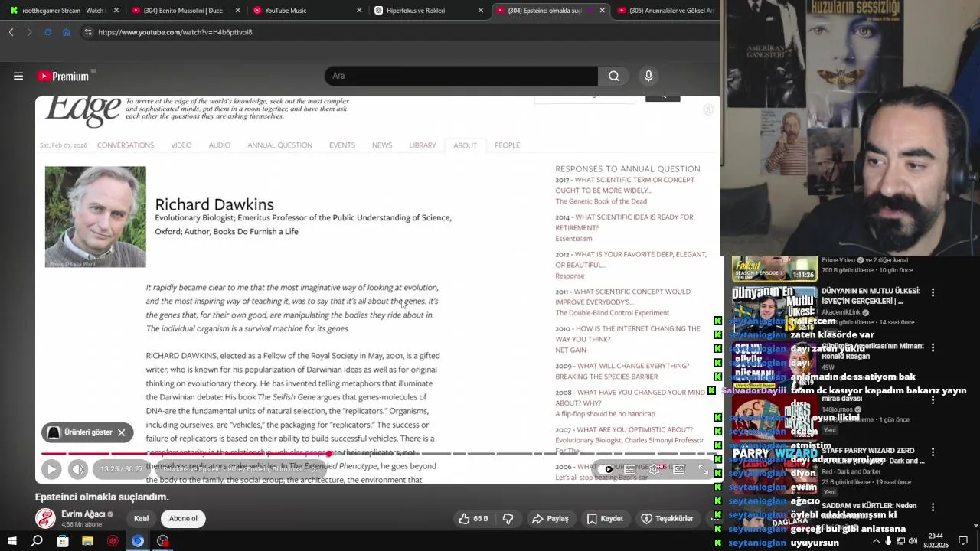980x551 pixels.
Task: Click the Teşekkürler thanks button
Action: 667,518
